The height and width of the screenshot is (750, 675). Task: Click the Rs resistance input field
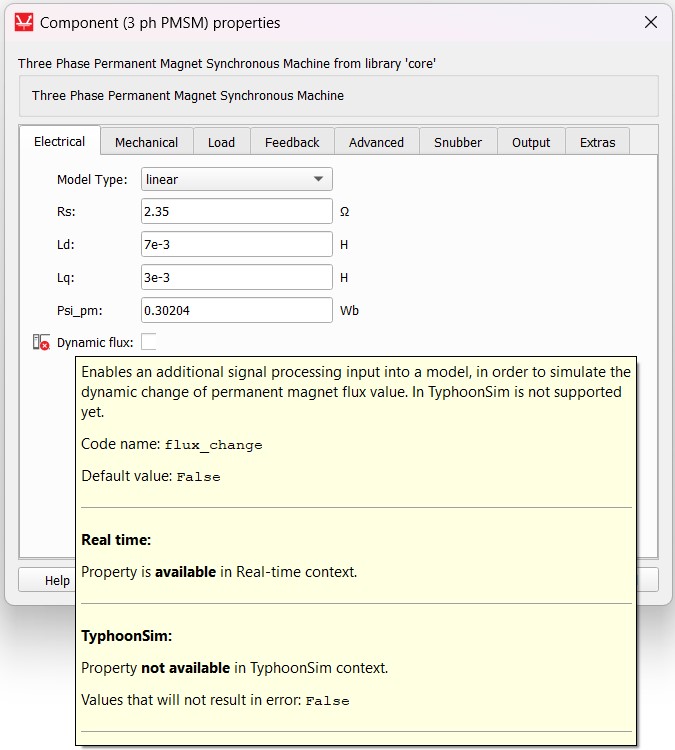[236, 211]
